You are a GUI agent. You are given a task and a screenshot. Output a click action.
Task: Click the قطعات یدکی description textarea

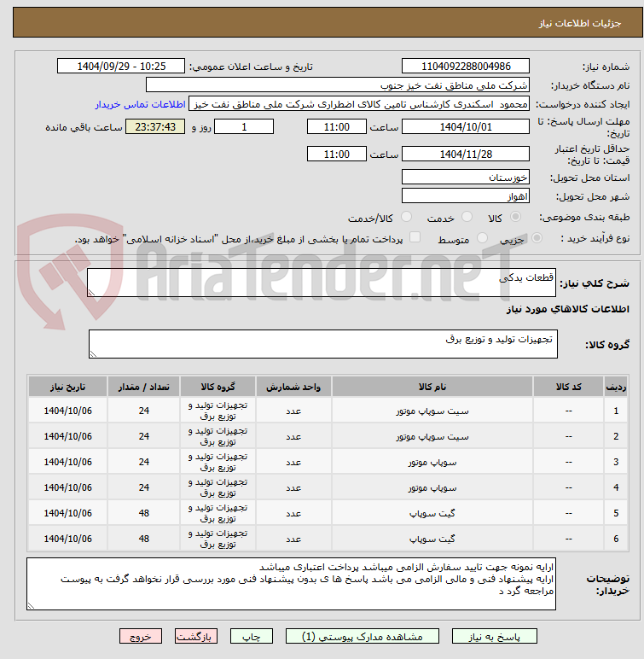(x=322, y=283)
